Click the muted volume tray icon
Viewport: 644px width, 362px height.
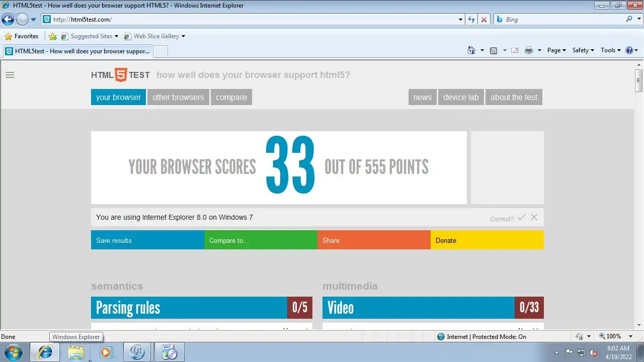tap(593, 352)
